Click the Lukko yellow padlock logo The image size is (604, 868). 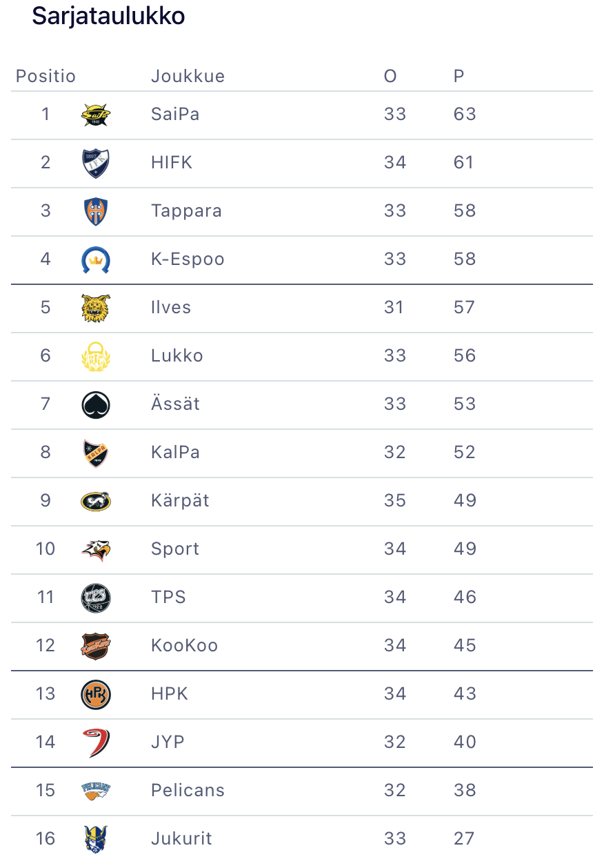[x=95, y=356]
